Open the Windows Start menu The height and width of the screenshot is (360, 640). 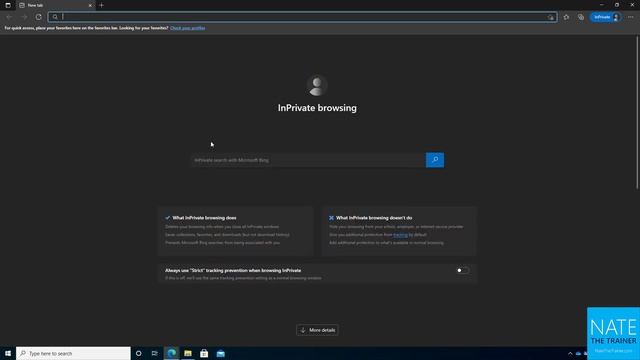point(8,353)
